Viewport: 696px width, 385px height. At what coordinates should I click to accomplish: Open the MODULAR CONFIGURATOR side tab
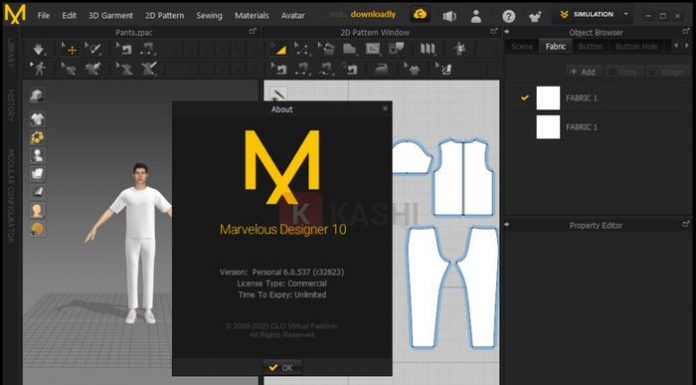point(11,196)
